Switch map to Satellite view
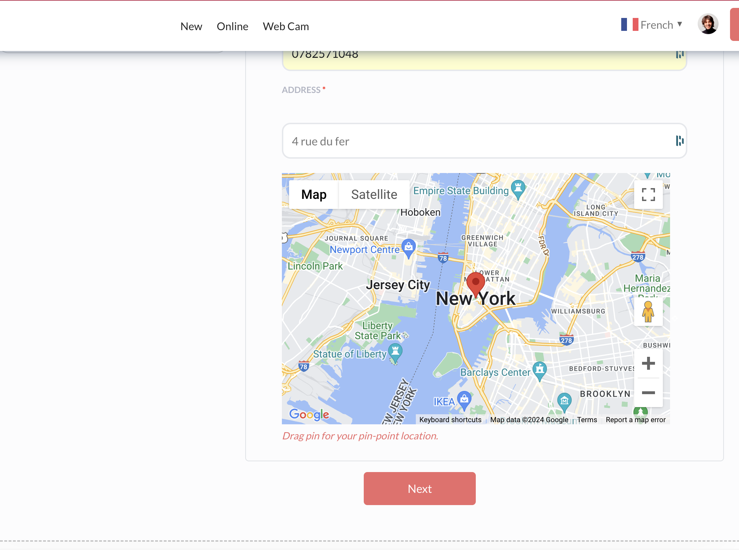The height and width of the screenshot is (560, 739). pos(374,194)
